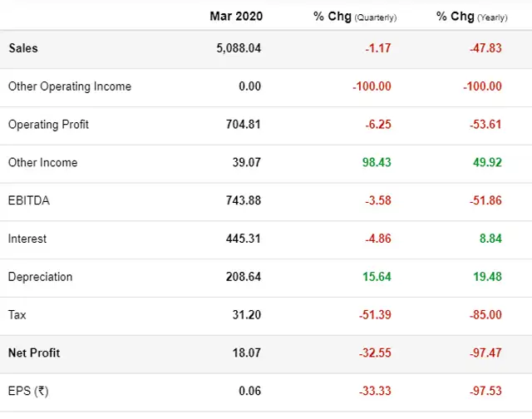Click the Tax row label
Image resolution: width=532 pixels, height=419 pixels.
17,315
